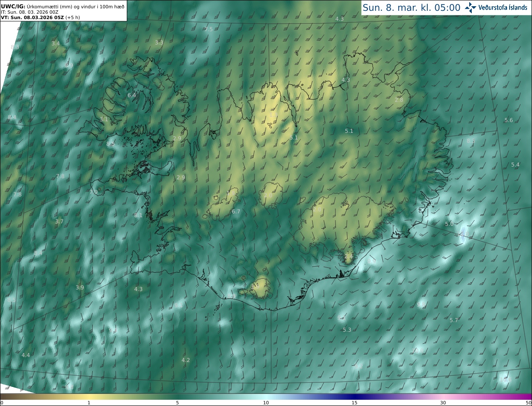This screenshot has height=406, width=532.
Task: Click the 3.1 value label on the map
Action: coord(104,119)
